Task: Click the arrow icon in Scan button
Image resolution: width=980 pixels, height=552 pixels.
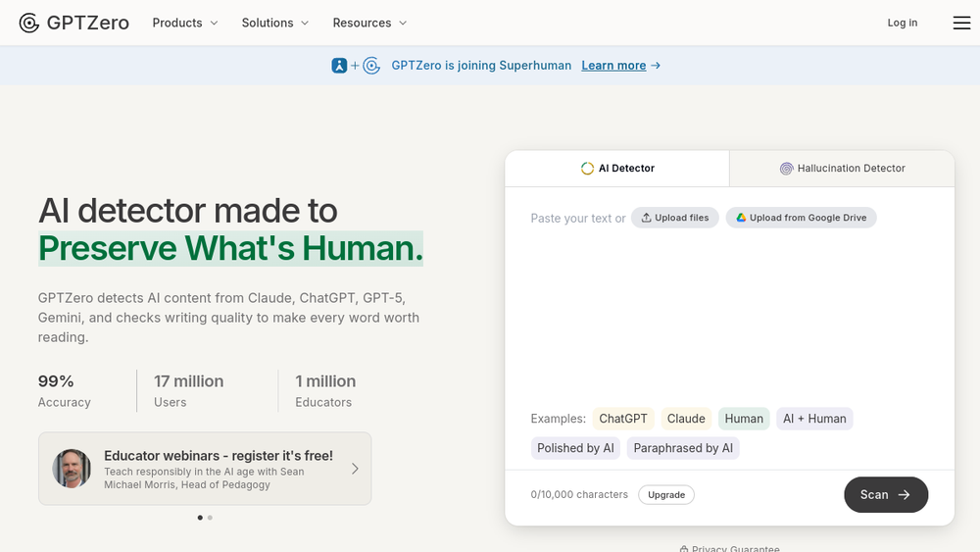Action: point(904,494)
